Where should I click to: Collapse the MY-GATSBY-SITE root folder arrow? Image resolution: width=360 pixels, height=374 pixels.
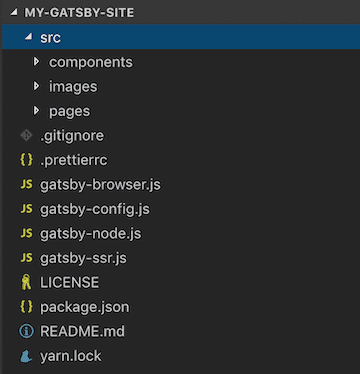pos(14,13)
